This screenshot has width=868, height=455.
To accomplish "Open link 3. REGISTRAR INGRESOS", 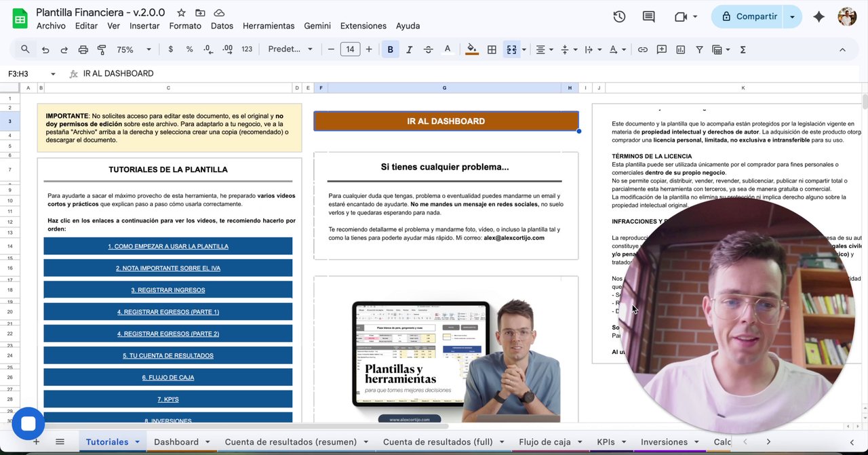I will pyautogui.click(x=167, y=290).
